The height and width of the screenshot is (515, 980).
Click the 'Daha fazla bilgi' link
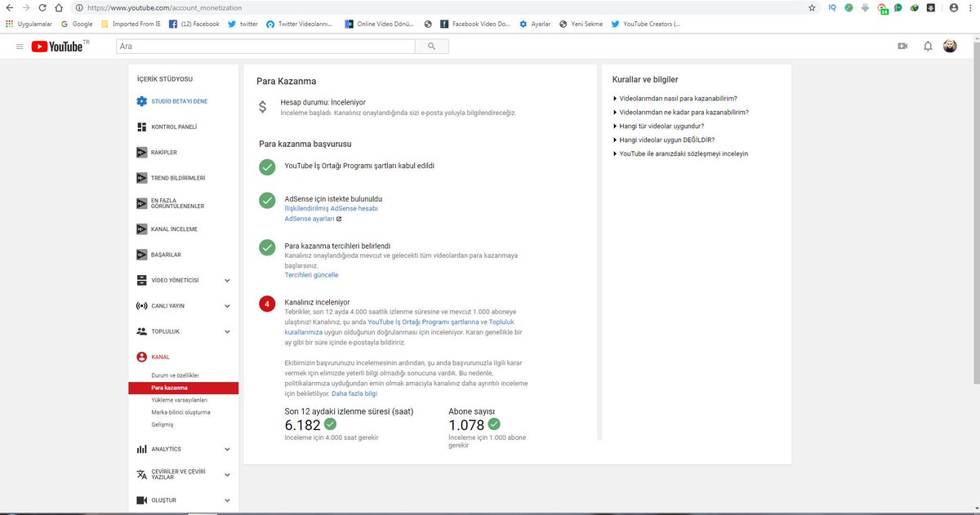[354, 393]
